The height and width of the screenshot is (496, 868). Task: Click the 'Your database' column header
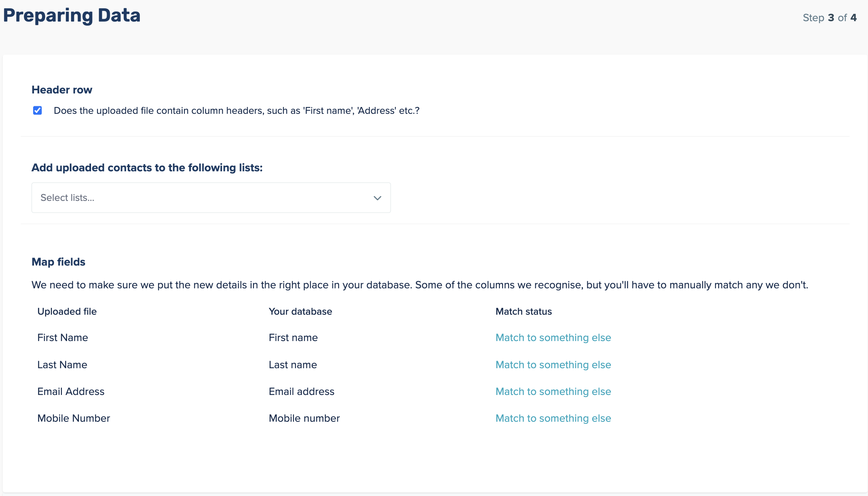coord(300,311)
